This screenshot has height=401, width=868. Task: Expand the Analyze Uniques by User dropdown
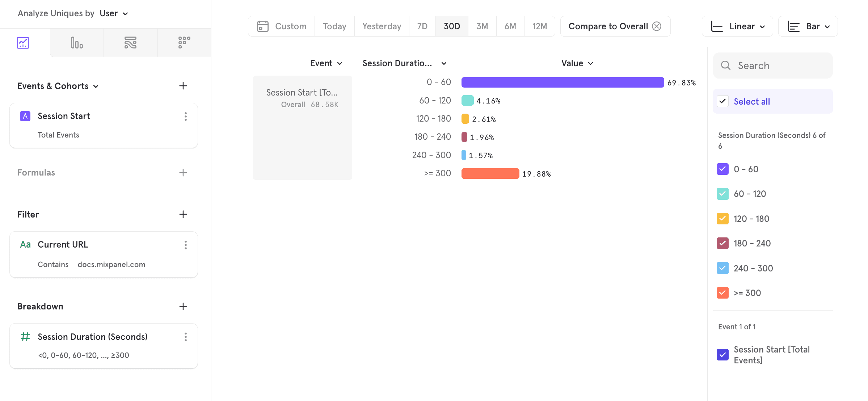(114, 13)
